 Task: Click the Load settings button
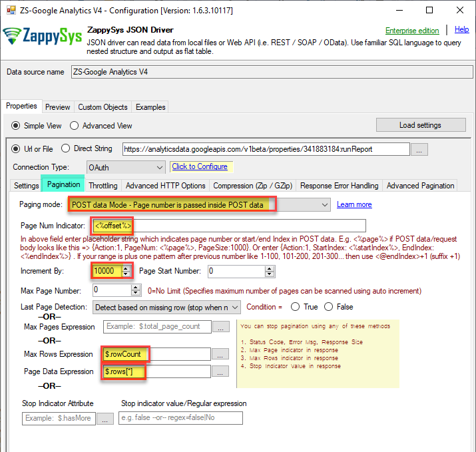[421, 125]
